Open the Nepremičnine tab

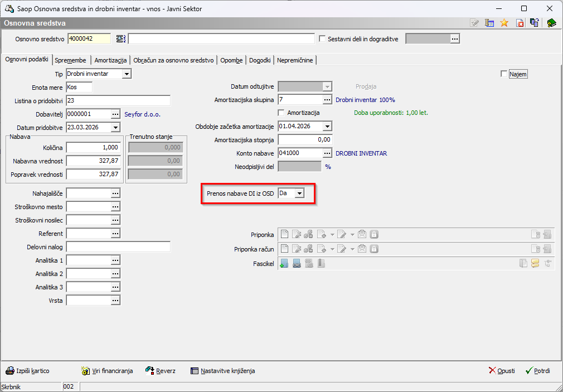295,60
